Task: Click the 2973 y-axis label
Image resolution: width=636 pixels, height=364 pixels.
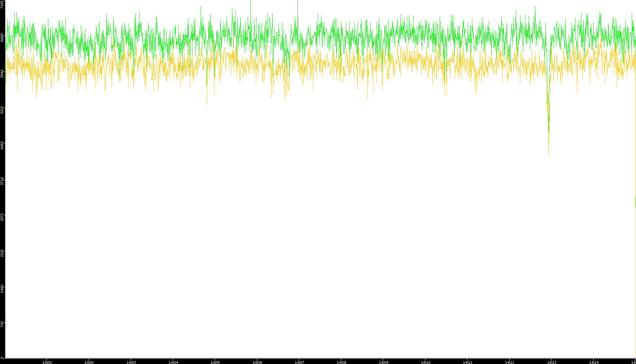Action: point(2,218)
